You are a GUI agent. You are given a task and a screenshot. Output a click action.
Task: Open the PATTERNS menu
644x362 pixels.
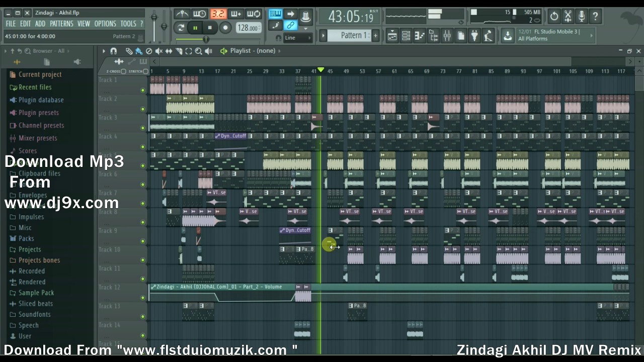[x=61, y=24]
